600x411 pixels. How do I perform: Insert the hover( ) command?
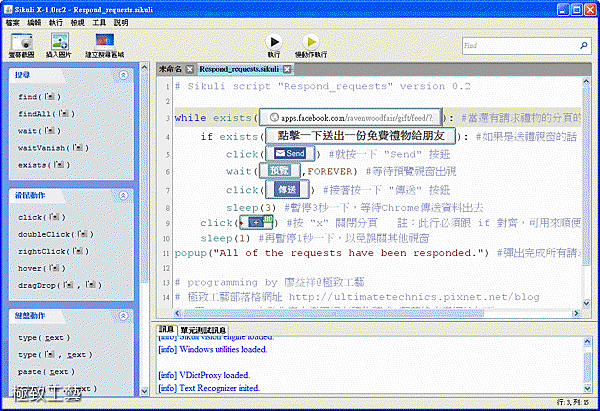[x=42, y=268]
